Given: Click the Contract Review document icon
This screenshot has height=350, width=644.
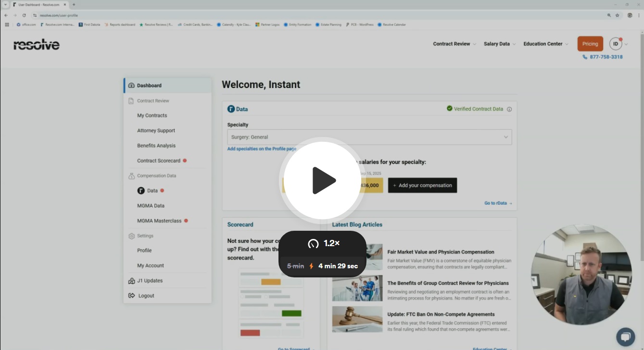Looking at the screenshot, I should [131, 100].
